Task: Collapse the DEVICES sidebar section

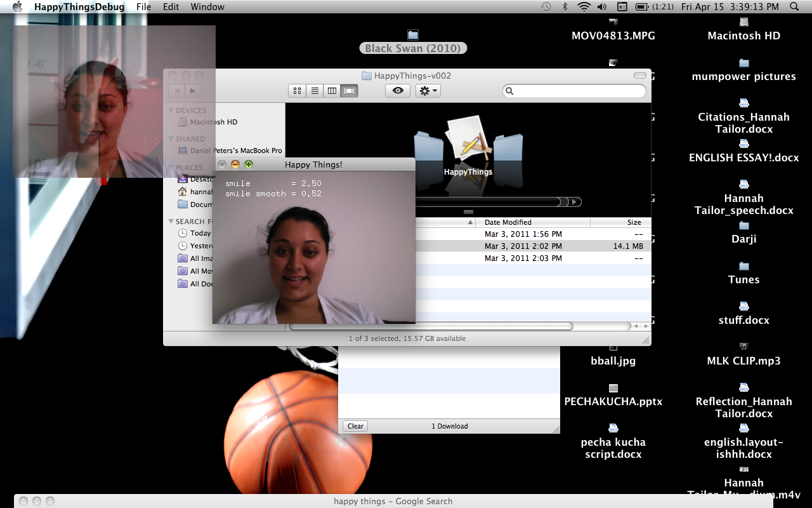Action: (x=171, y=110)
